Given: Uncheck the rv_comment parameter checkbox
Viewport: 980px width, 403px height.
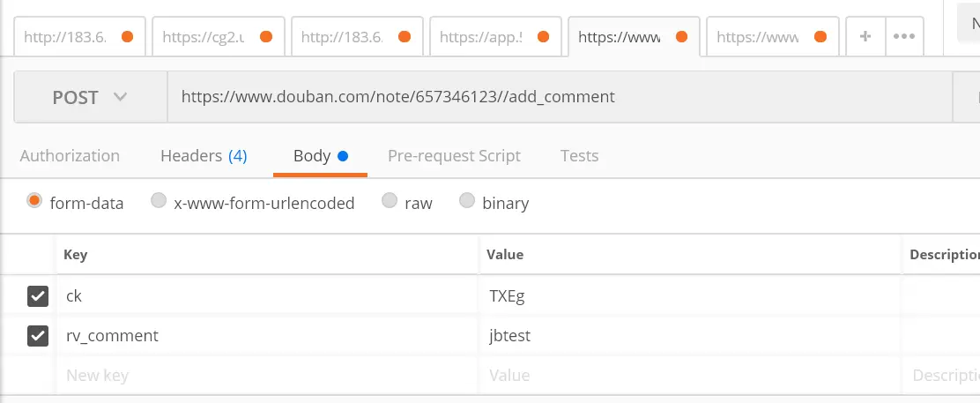Looking at the screenshot, I should [x=38, y=336].
